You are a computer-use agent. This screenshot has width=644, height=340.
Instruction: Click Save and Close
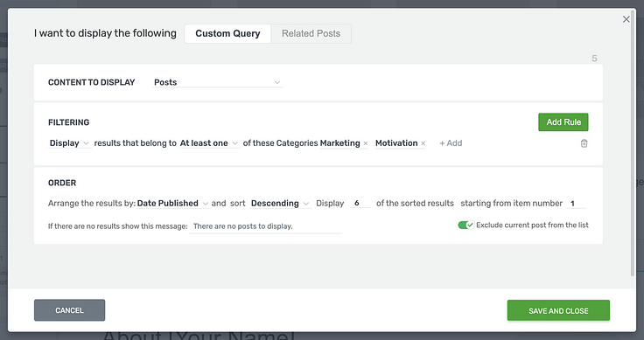[x=558, y=310]
